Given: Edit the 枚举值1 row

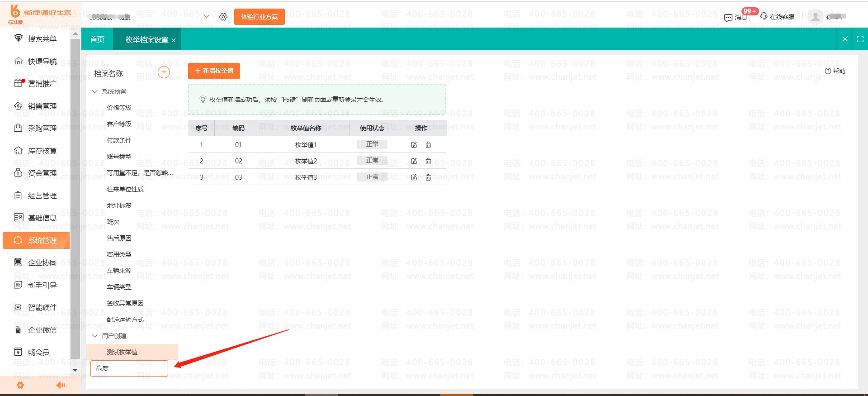Looking at the screenshot, I should [x=414, y=145].
